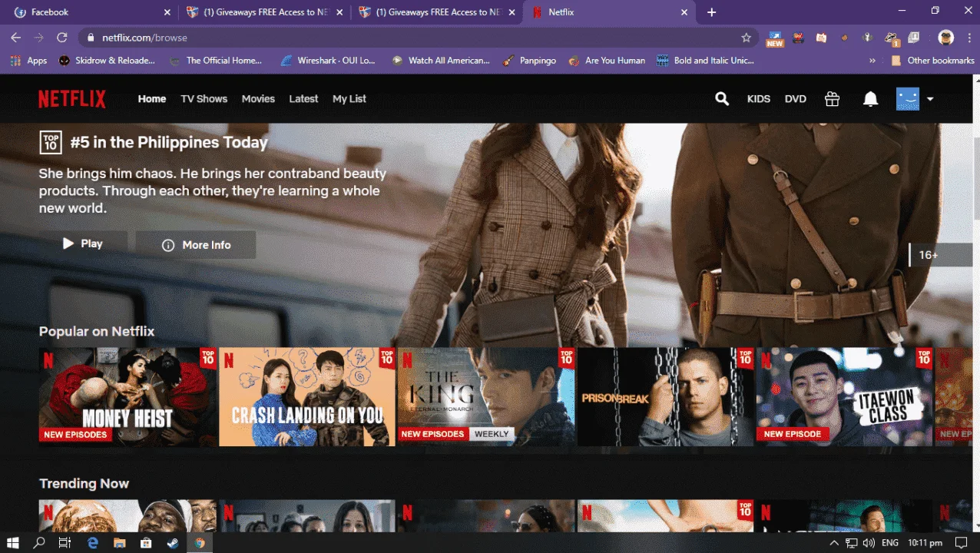Open the Crash Landing on You thumbnail

point(307,397)
